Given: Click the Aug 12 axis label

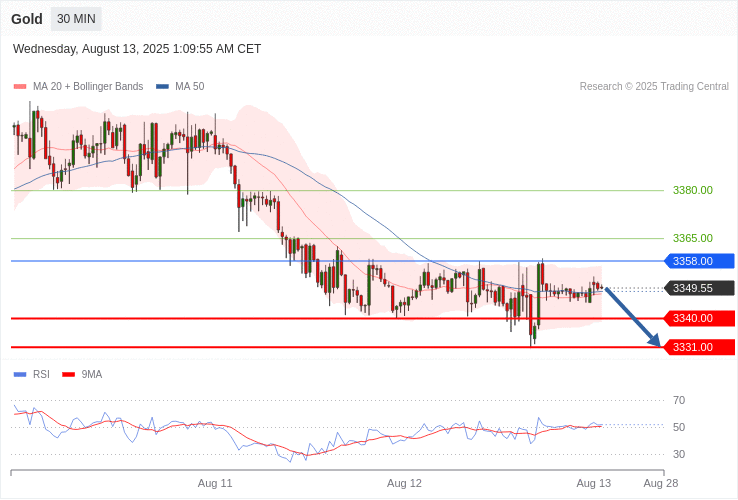Looking at the screenshot, I should [x=404, y=483].
